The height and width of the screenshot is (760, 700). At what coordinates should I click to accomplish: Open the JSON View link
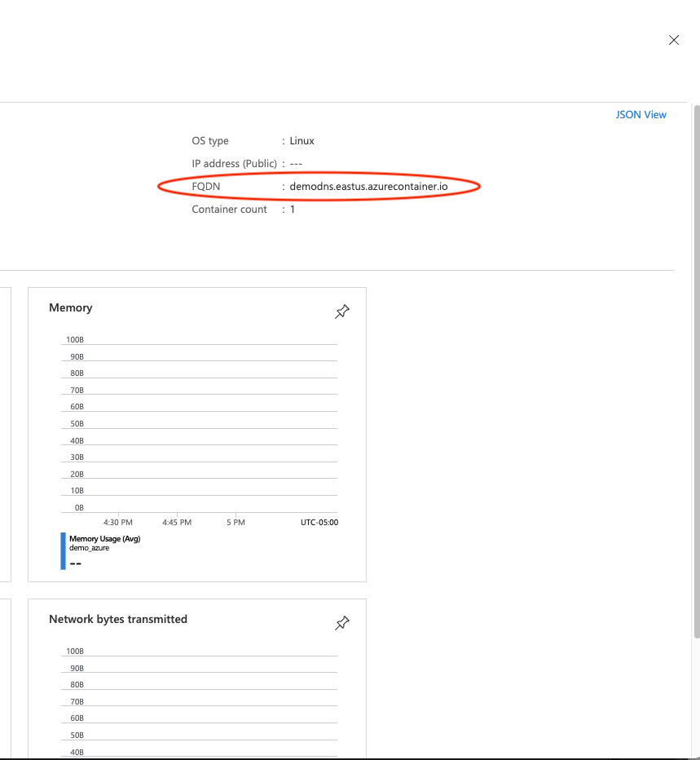[x=641, y=115]
